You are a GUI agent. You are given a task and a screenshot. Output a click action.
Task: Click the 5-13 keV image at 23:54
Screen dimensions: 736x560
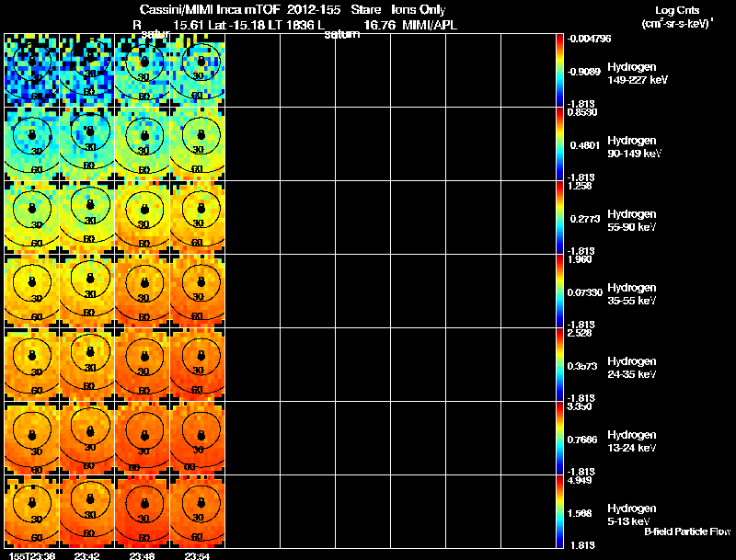[197, 511]
